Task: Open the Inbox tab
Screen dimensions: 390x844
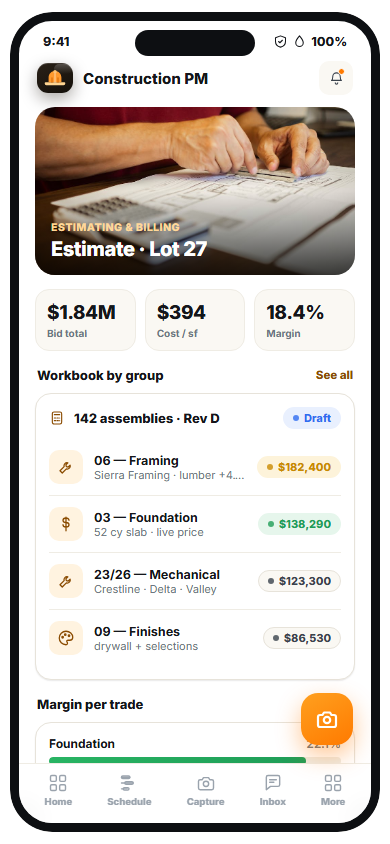Action: pos(273,790)
